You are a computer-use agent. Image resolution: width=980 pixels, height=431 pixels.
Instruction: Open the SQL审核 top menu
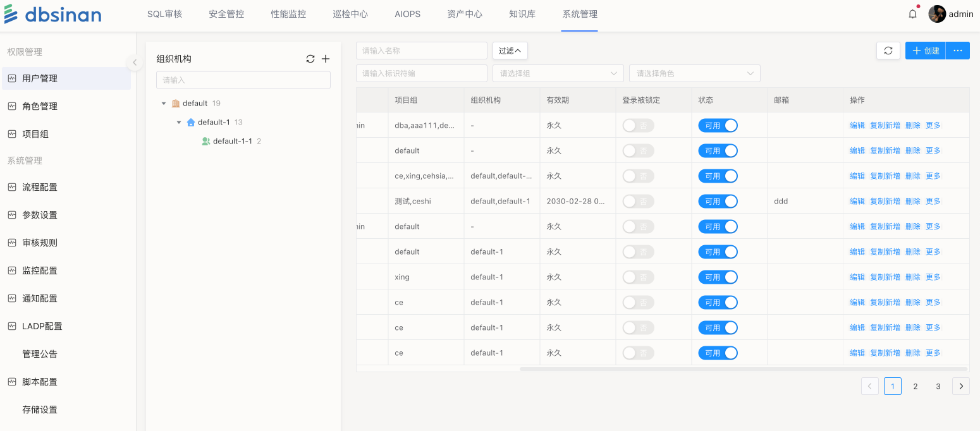coord(164,14)
